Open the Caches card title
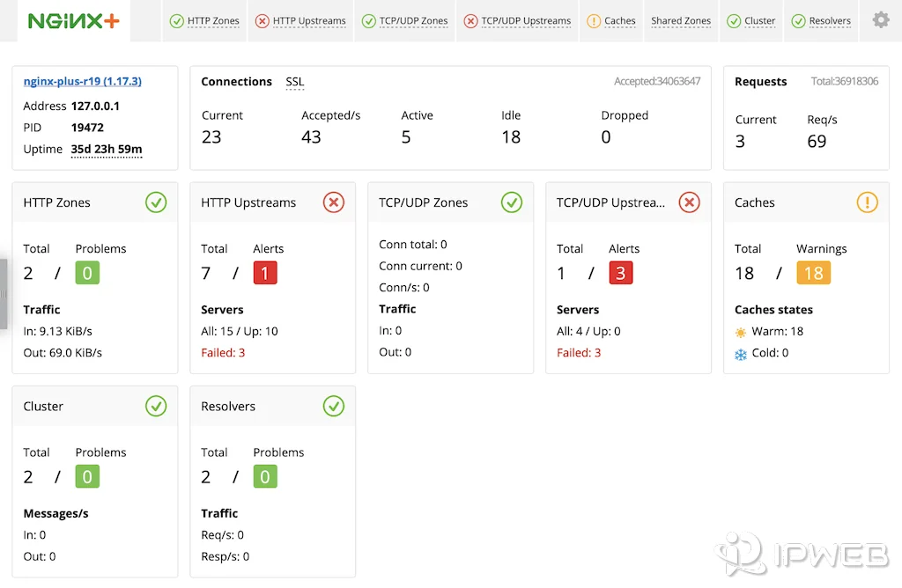Viewport: 902px width, 588px height. [x=754, y=202]
